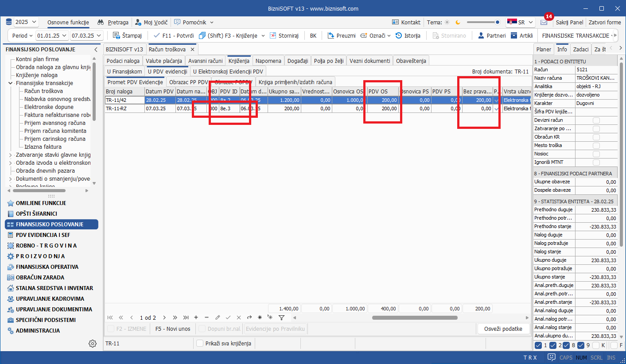Adjust the Tema brightness slider

click(483, 22)
